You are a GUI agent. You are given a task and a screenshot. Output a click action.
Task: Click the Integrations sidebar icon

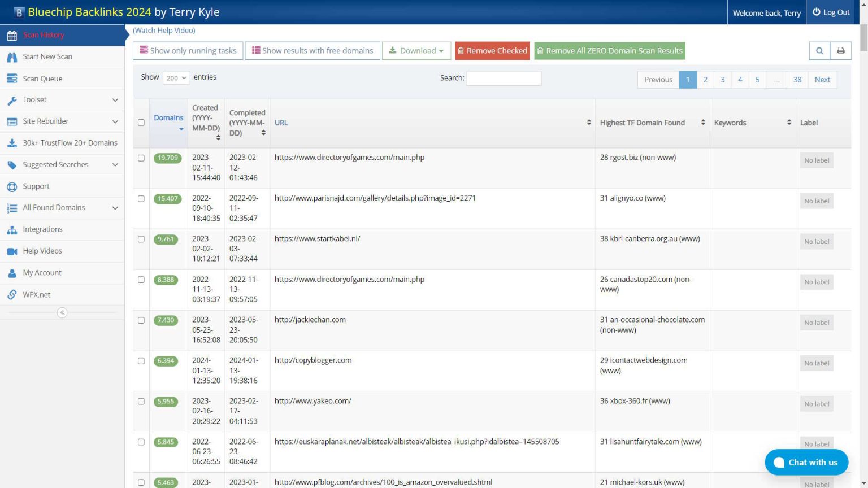point(12,230)
